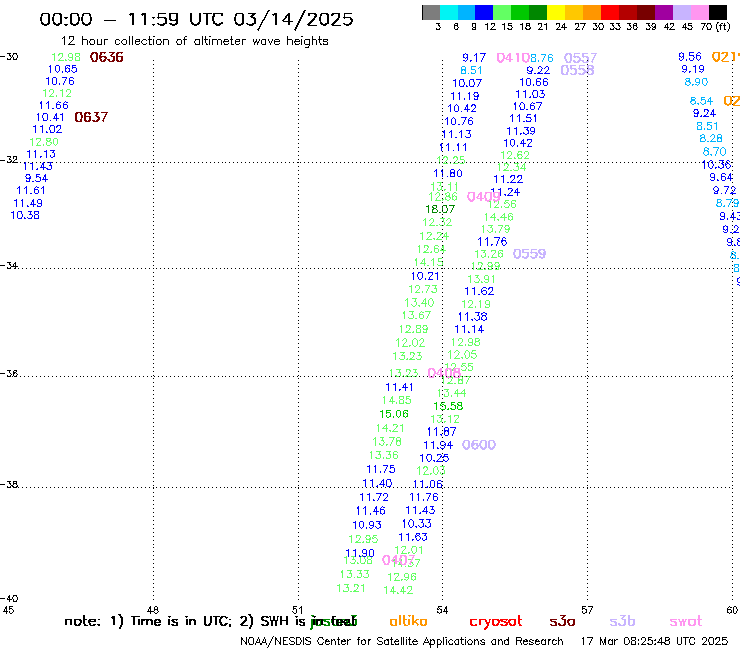Click the NOAA/NESDIS credit line
Viewport: 740px width, 650px height.
tap(402, 641)
